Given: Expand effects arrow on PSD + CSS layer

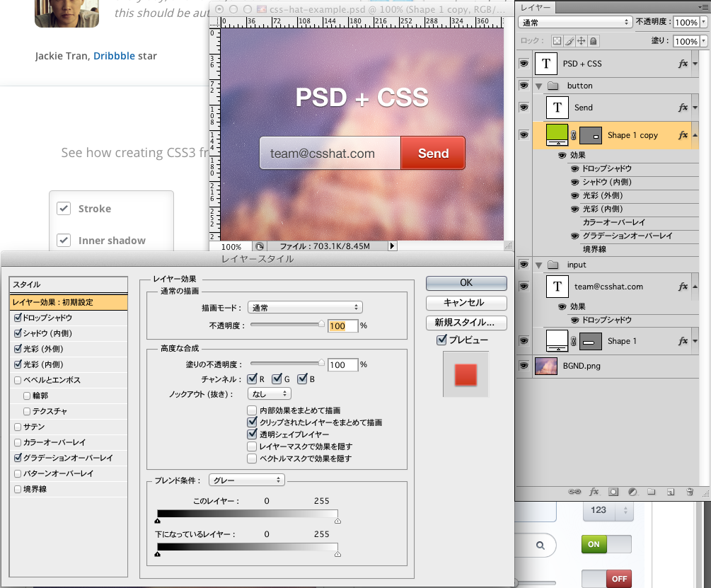Looking at the screenshot, I should (x=695, y=64).
